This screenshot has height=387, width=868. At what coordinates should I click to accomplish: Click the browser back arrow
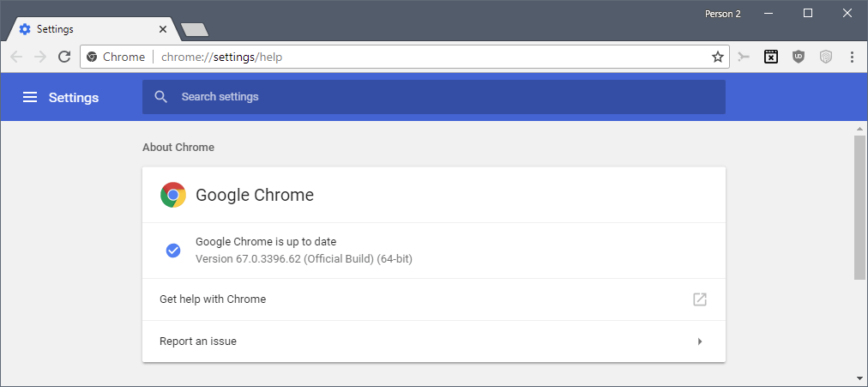[x=16, y=57]
